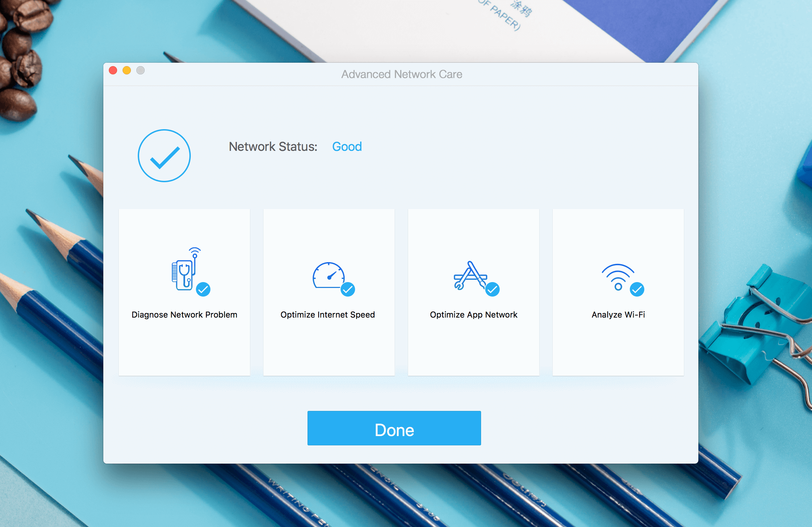812x527 pixels.
Task: Open the Optimize App Network tools icon
Action: 470,275
